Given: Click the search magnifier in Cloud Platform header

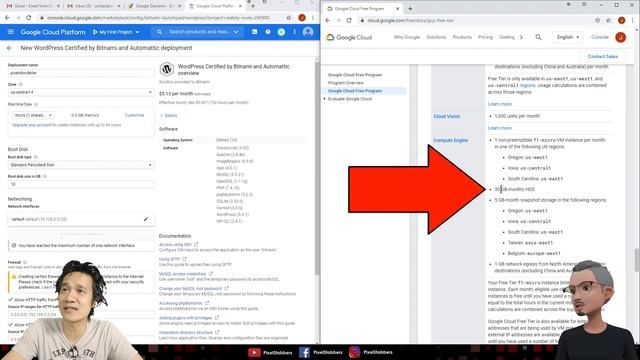Looking at the screenshot, I should 159,32.
